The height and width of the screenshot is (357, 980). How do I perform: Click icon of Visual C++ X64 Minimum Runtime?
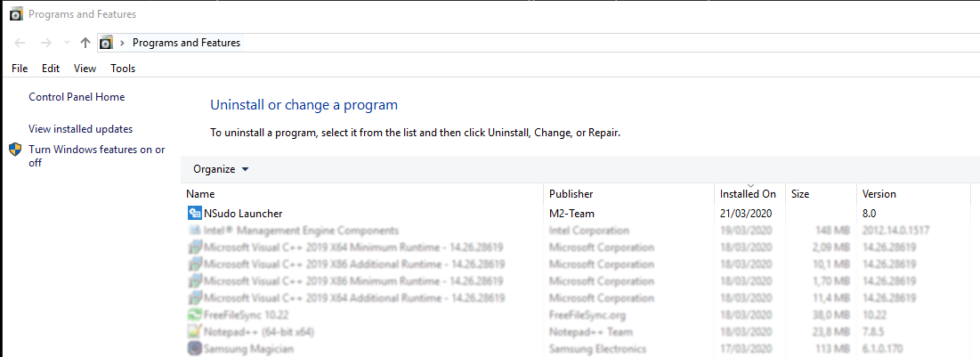194,247
